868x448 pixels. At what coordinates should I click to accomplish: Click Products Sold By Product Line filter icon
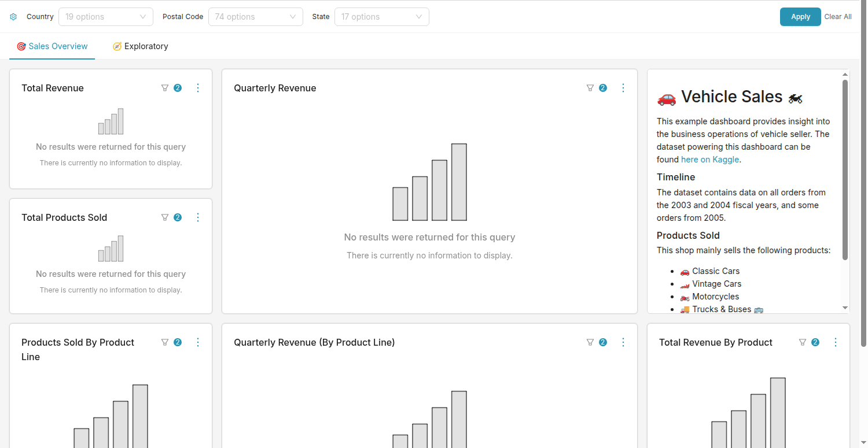coord(165,342)
